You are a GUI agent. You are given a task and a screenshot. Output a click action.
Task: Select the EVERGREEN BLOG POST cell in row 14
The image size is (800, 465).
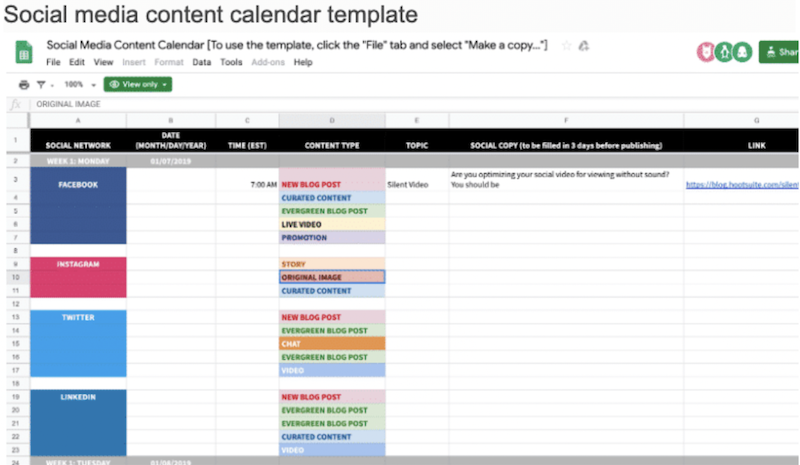tap(332, 330)
